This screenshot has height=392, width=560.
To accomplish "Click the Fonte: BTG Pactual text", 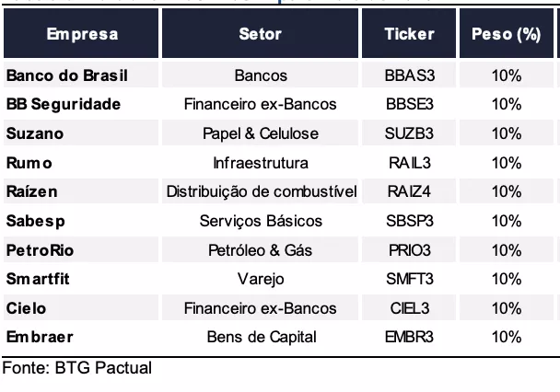I will point(76,368).
